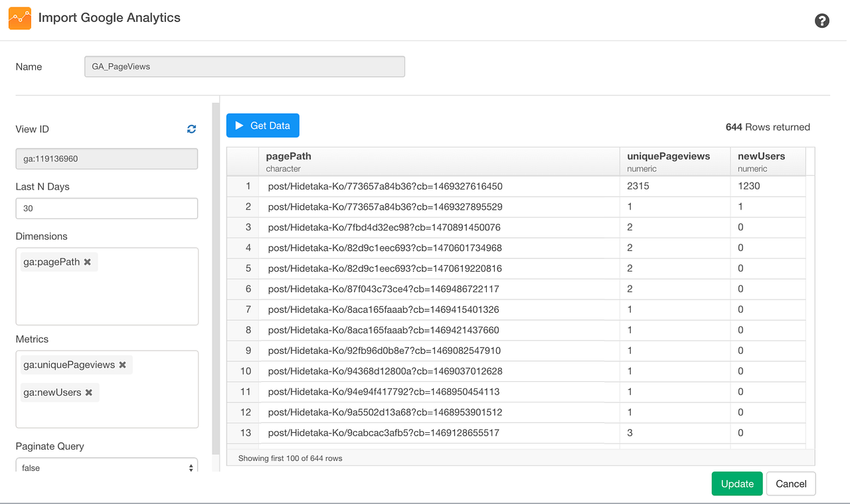This screenshot has height=504, width=850.
Task: Click the refresh arrows beside View ID label
Action: pyautogui.click(x=191, y=129)
